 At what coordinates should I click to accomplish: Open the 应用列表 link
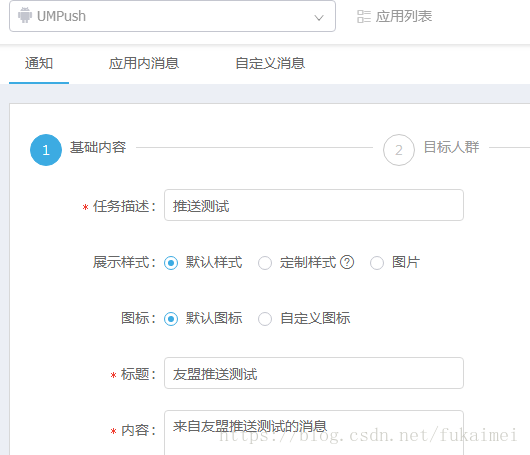click(404, 16)
